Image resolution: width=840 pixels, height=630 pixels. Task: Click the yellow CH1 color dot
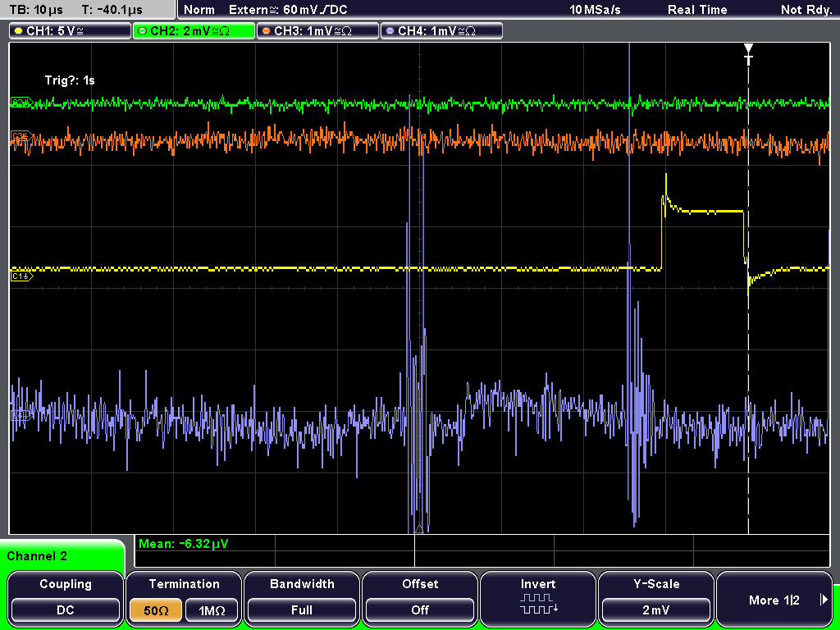click(x=19, y=31)
